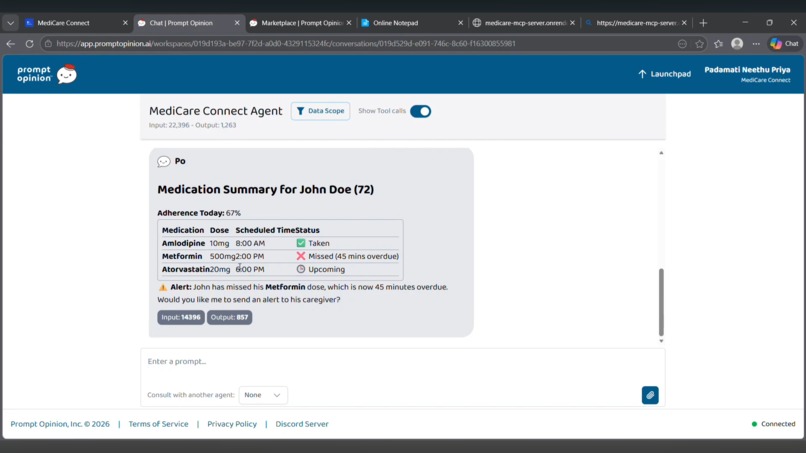Click the Output: 857 token badge
This screenshot has width=806, height=453.
(x=229, y=317)
